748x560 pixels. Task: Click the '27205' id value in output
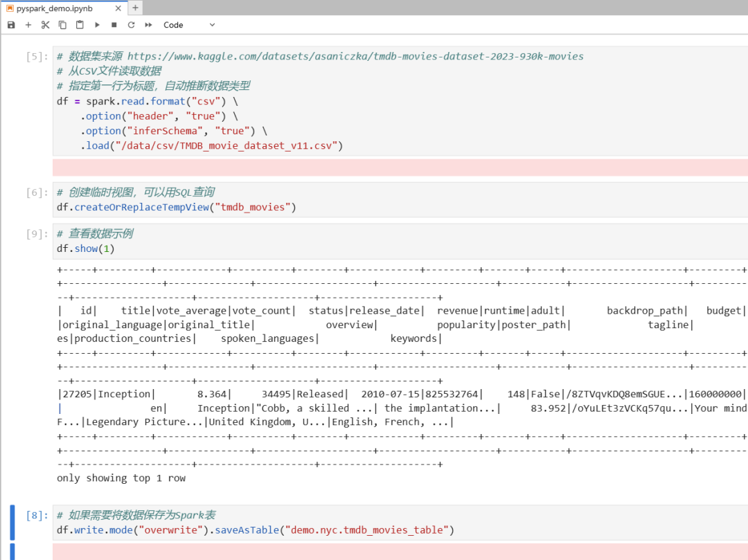tap(78, 394)
